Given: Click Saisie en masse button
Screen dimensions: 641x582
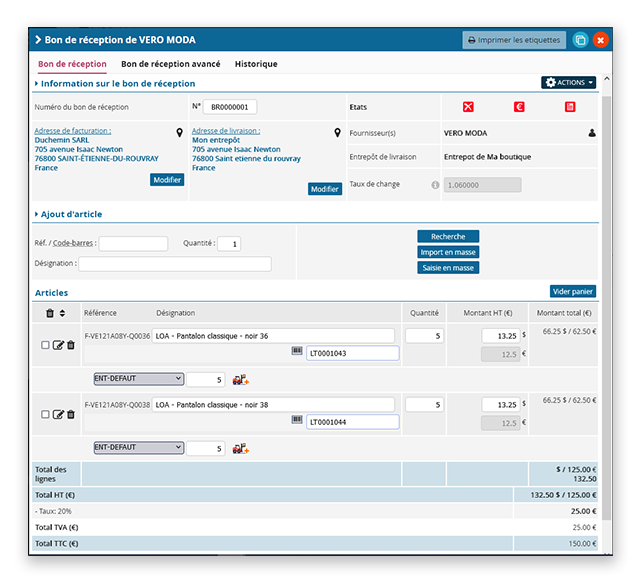Looking at the screenshot, I should click(x=448, y=268).
